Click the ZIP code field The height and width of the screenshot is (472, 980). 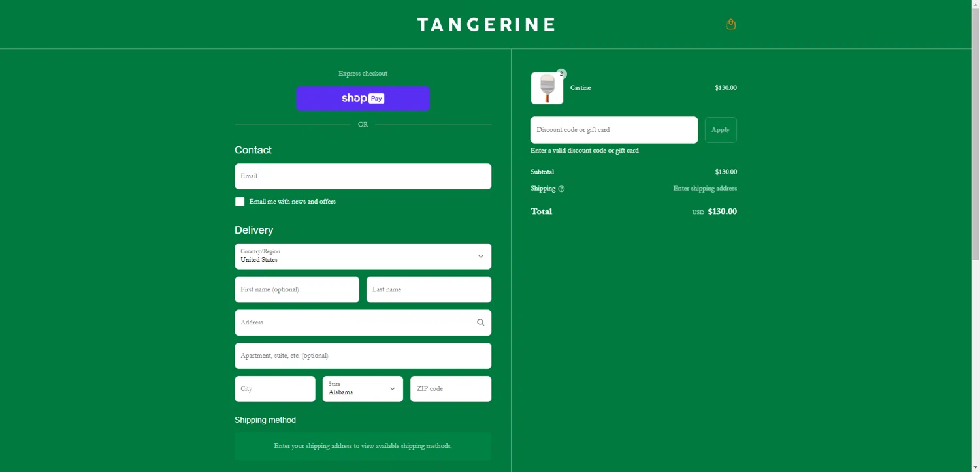point(451,389)
